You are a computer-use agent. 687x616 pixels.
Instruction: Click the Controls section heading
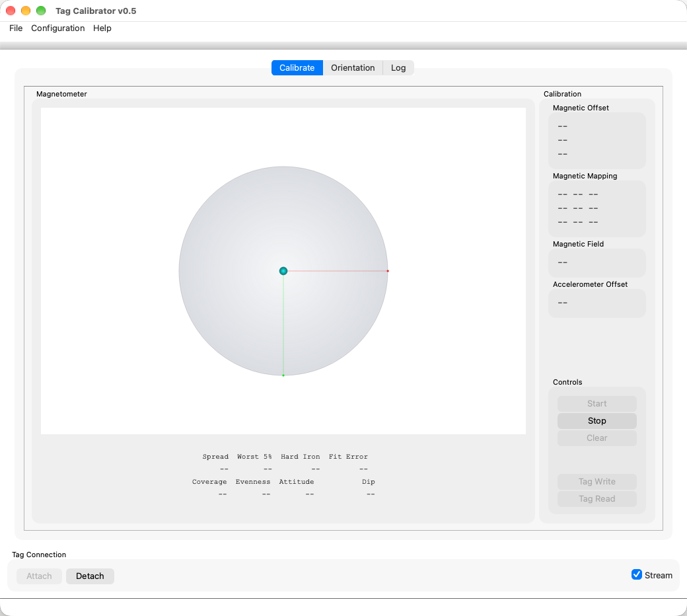tap(567, 382)
